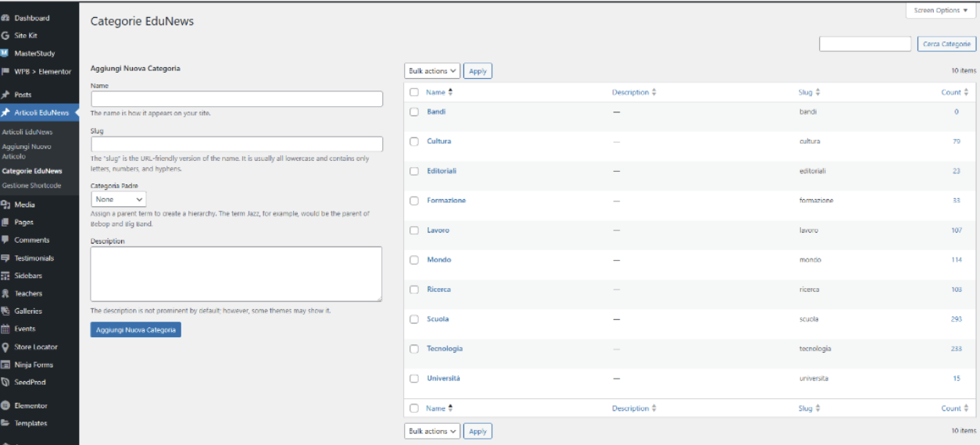The height and width of the screenshot is (445, 980).
Task: Click the Events calendar icon
Action: [5, 329]
